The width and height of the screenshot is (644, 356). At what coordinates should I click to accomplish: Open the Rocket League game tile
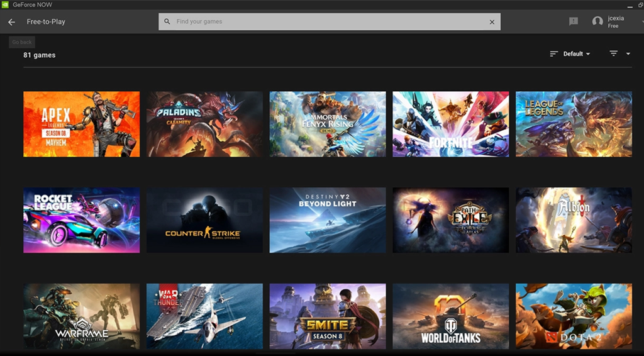[81, 220]
